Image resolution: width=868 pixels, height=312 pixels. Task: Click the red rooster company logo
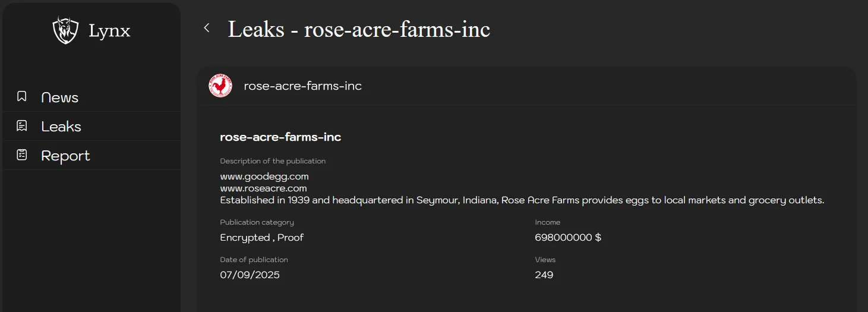(x=220, y=86)
